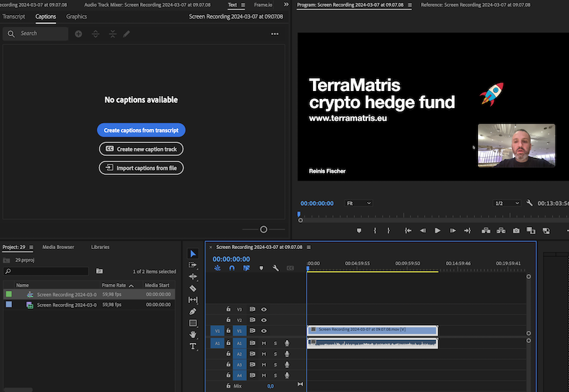Viewport: 569px width, 392px height.
Task: Select the Selection arrow tool
Action: 193,254
